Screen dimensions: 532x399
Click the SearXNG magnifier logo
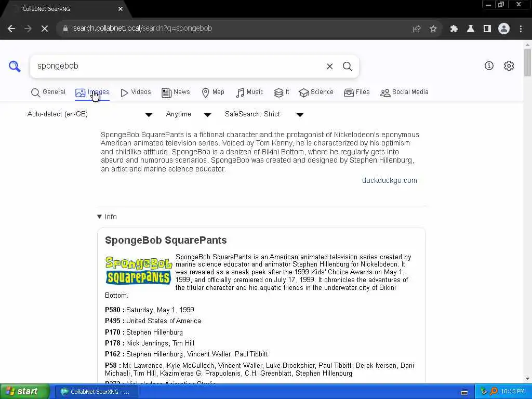[x=15, y=66]
